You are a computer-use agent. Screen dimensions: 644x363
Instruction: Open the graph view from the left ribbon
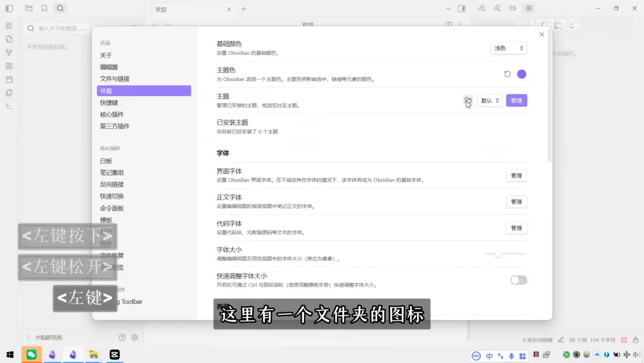(8, 53)
